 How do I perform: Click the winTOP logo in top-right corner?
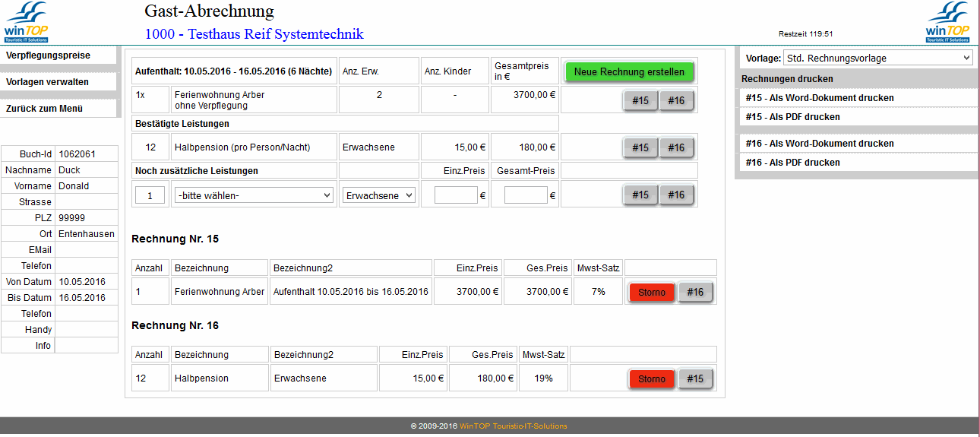click(947, 21)
